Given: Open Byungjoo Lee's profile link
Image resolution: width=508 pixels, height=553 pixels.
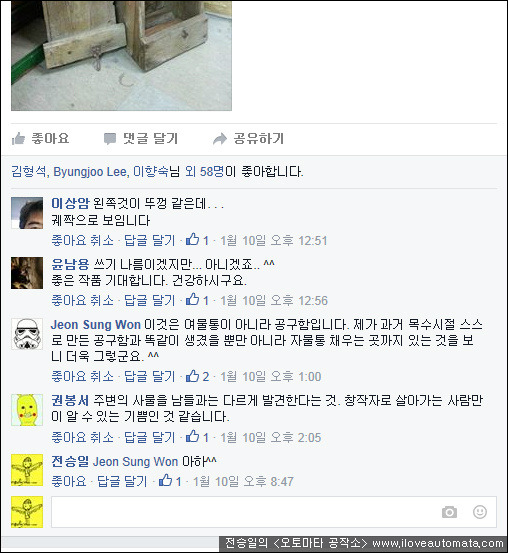Looking at the screenshot, I should click(x=90, y=172).
